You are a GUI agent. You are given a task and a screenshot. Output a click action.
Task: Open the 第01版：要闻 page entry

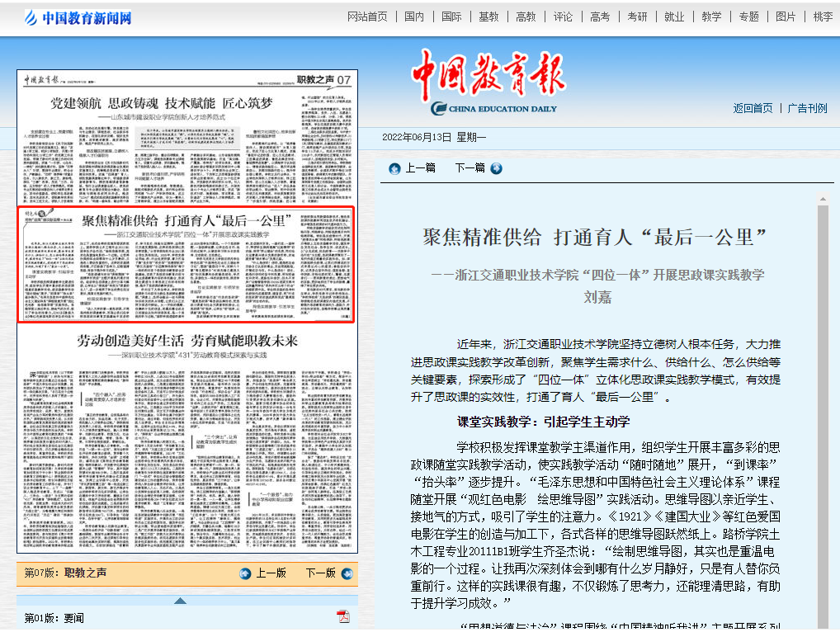[54, 617]
